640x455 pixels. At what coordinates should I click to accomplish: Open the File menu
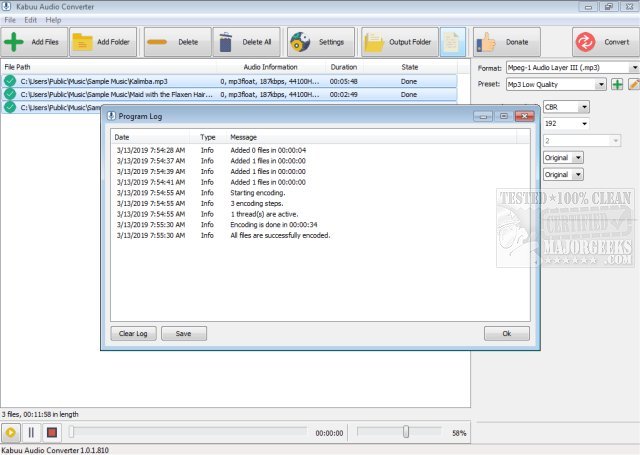pyautogui.click(x=10, y=20)
